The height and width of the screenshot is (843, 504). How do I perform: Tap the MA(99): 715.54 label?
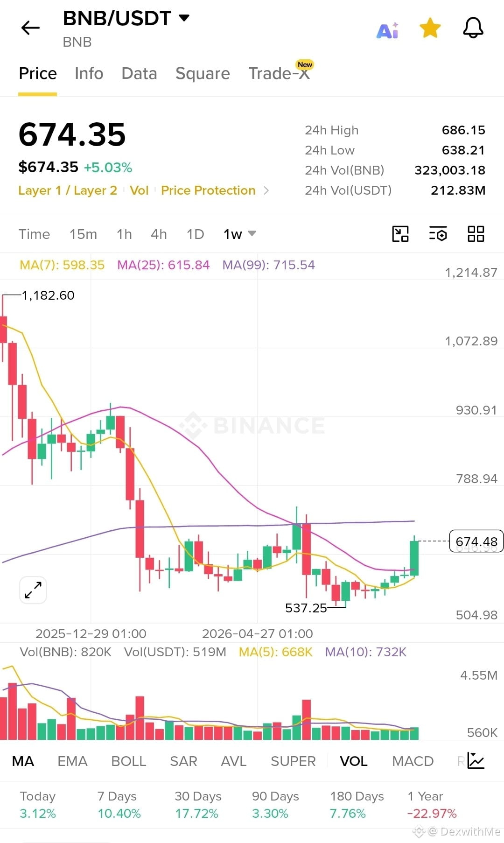click(x=268, y=265)
